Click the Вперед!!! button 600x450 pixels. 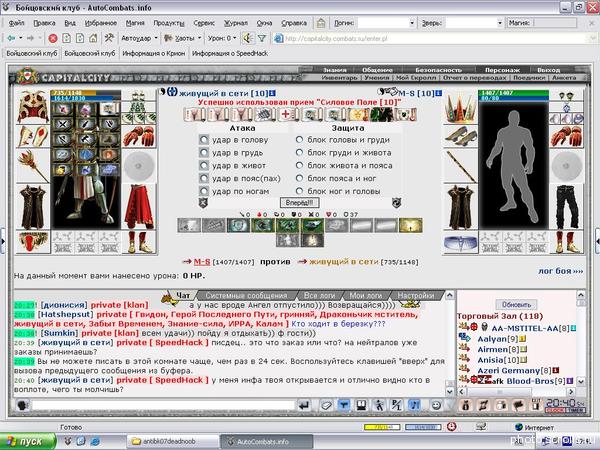(x=299, y=202)
